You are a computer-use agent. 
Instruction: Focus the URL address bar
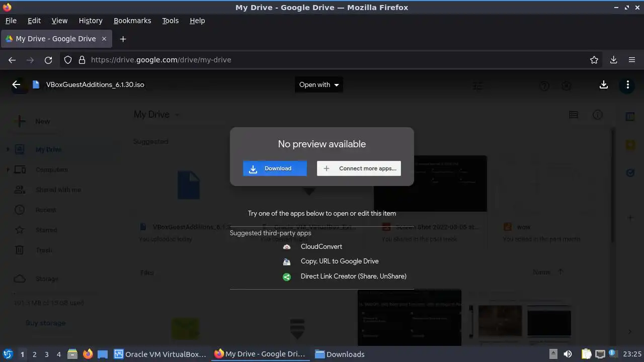[x=332, y=60]
